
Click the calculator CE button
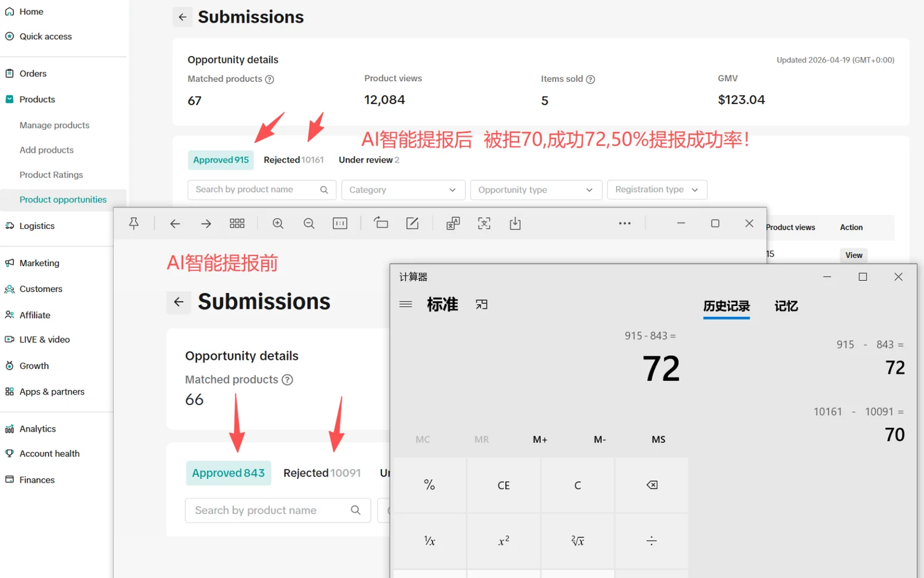coord(503,485)
